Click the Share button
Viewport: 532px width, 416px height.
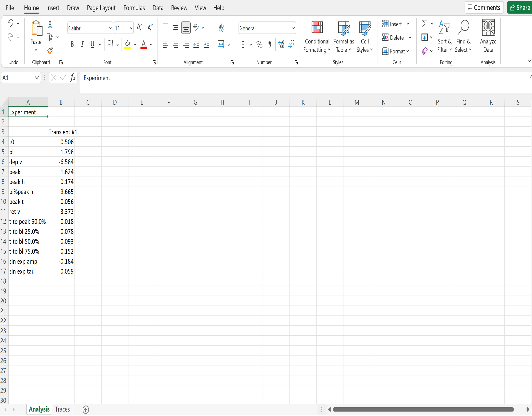[x=519, y=8]
